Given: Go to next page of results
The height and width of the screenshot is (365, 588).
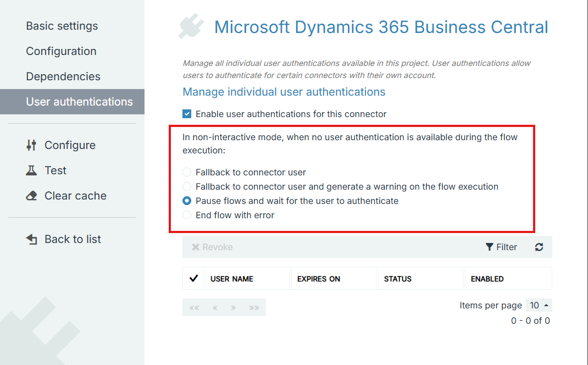Looking at the screenshot, I should [233, 308].
